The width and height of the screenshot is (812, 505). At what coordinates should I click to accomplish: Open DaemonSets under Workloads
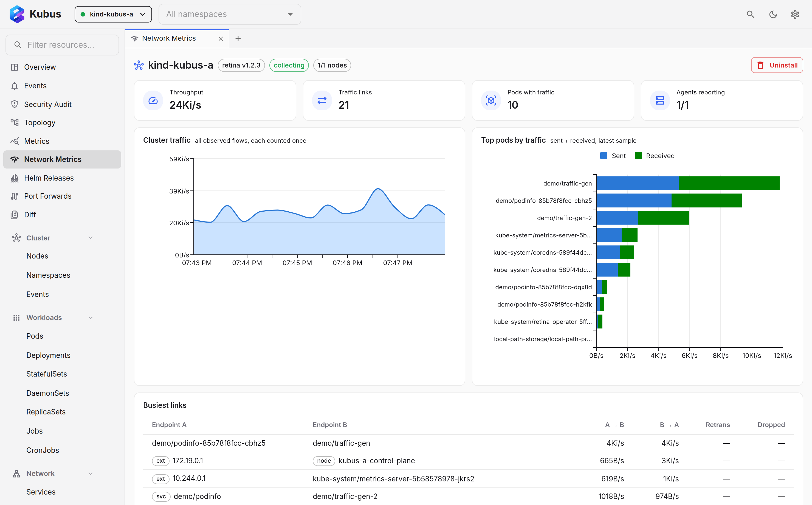point(48,393)
